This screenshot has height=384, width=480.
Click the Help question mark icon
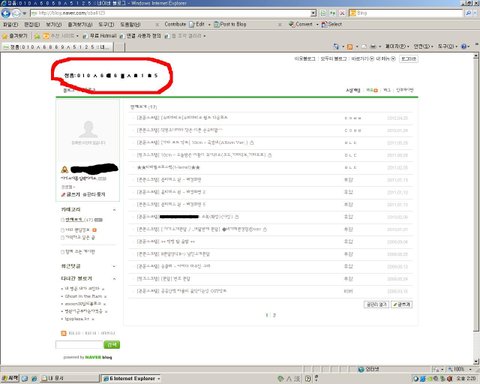click(x=464, y=47)
